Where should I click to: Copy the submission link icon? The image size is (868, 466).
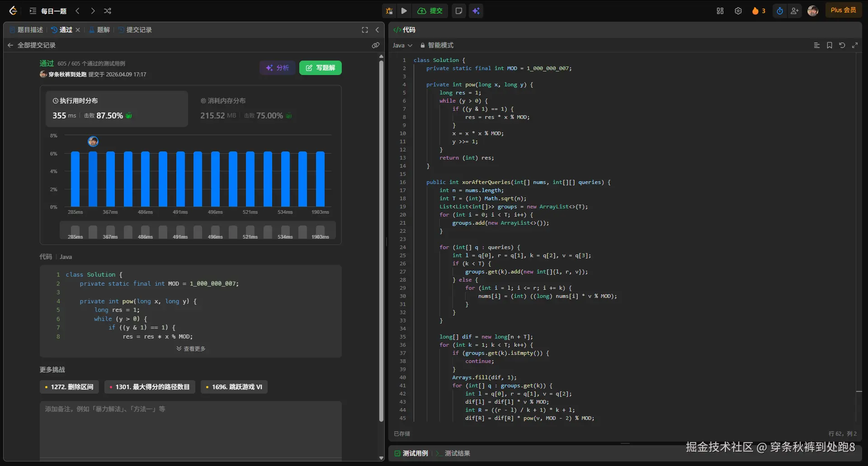[375, 45]
